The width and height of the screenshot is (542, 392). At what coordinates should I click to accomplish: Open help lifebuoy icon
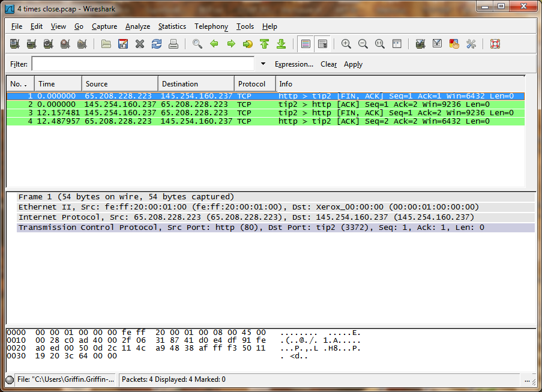pyautogui.click(x=495, y=44)
